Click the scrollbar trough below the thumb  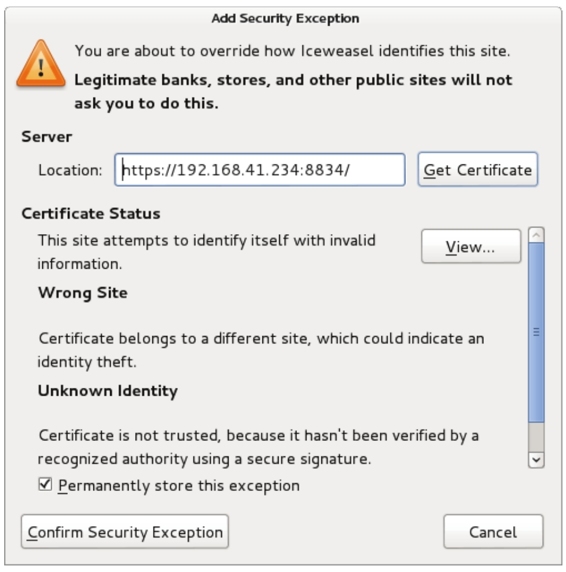[536, 438]
